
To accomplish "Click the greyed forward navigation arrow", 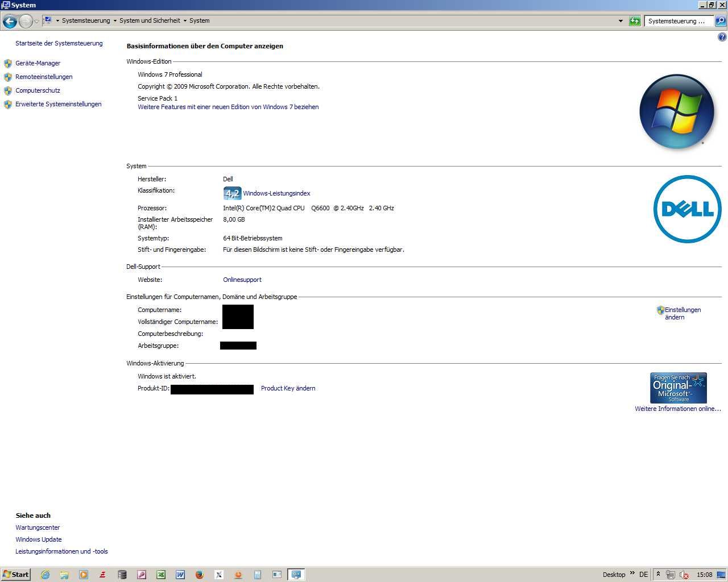I will (26, 21).
